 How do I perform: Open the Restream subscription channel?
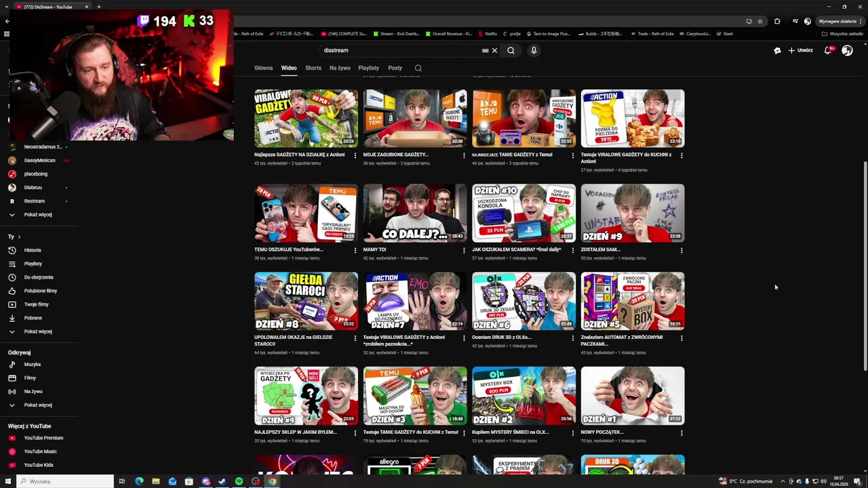pyautogui.click(x=35, y=201)
